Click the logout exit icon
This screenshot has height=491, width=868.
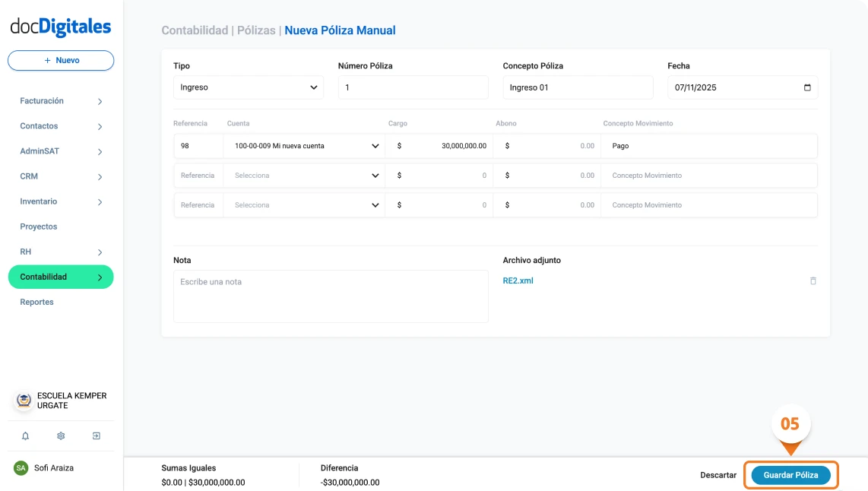click(x=97, y=436)
